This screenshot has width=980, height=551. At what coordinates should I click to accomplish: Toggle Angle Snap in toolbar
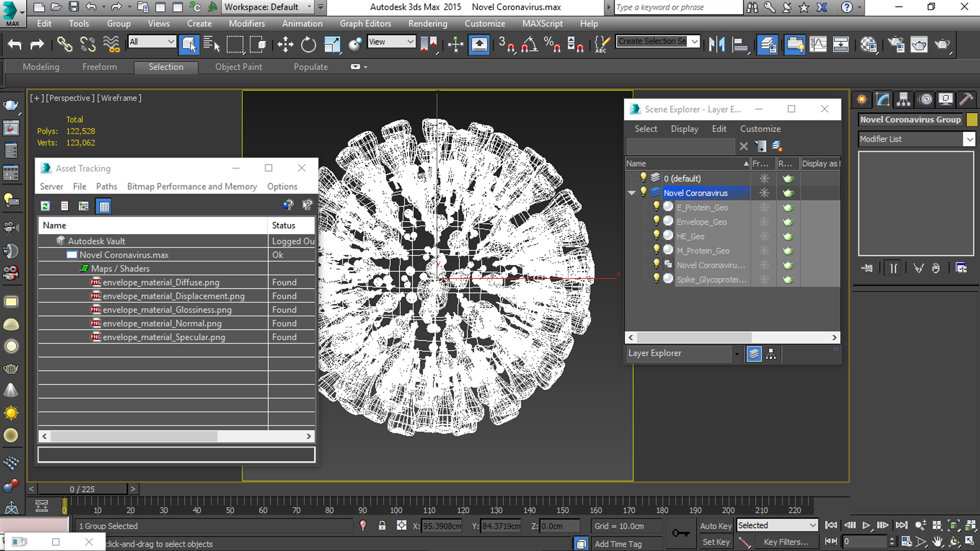(529, 45)
